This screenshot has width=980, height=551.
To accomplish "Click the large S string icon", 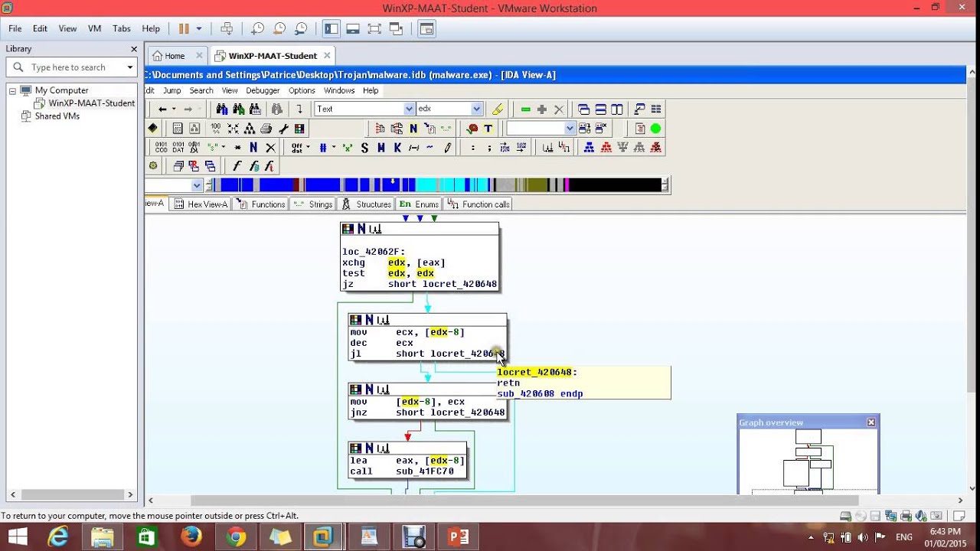I will (364, 148).
